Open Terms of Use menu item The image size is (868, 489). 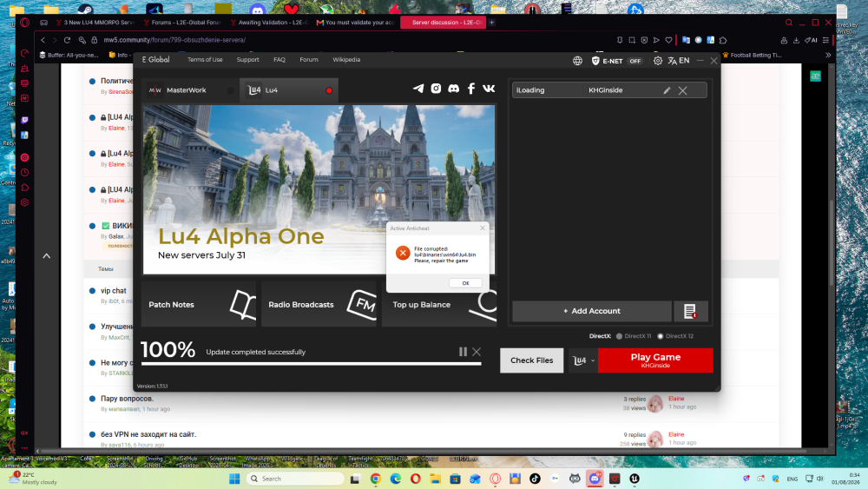point(205,60)
